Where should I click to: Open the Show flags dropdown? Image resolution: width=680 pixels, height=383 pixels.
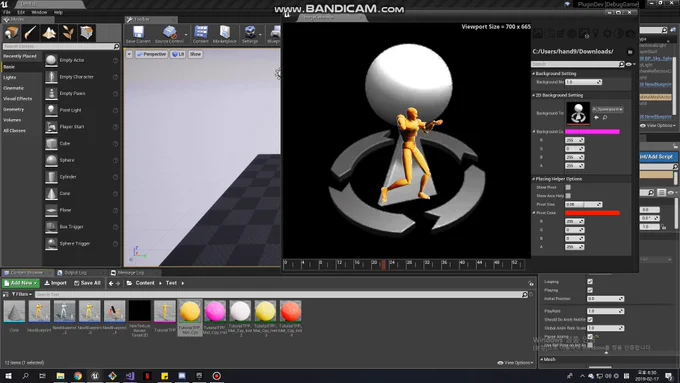coord(196,54)
